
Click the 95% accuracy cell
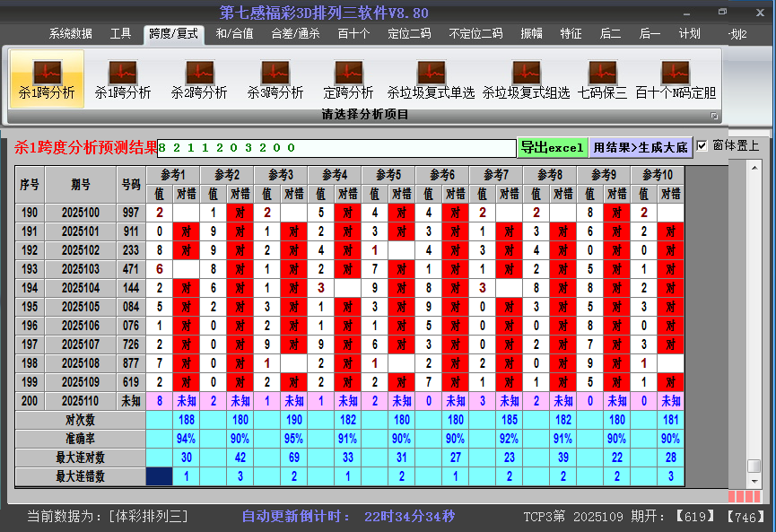point(294,439)
